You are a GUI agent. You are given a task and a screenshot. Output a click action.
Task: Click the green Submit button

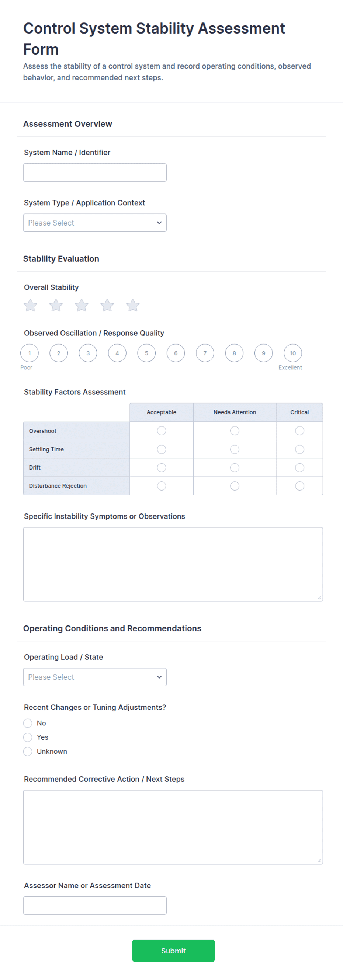(x=173, y=951)
